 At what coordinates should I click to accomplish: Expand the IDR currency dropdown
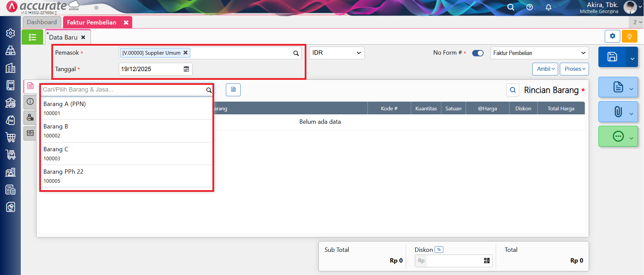337,53
